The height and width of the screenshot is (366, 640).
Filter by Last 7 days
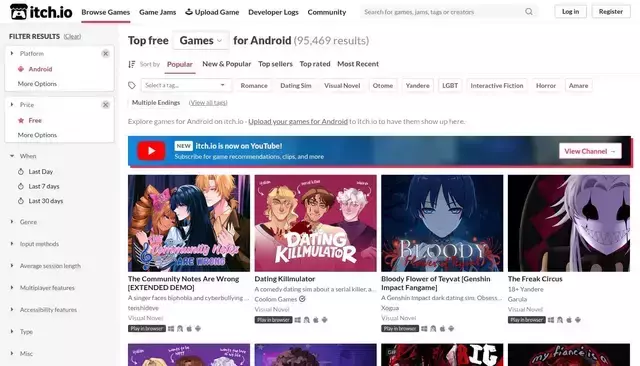point(44,186)
